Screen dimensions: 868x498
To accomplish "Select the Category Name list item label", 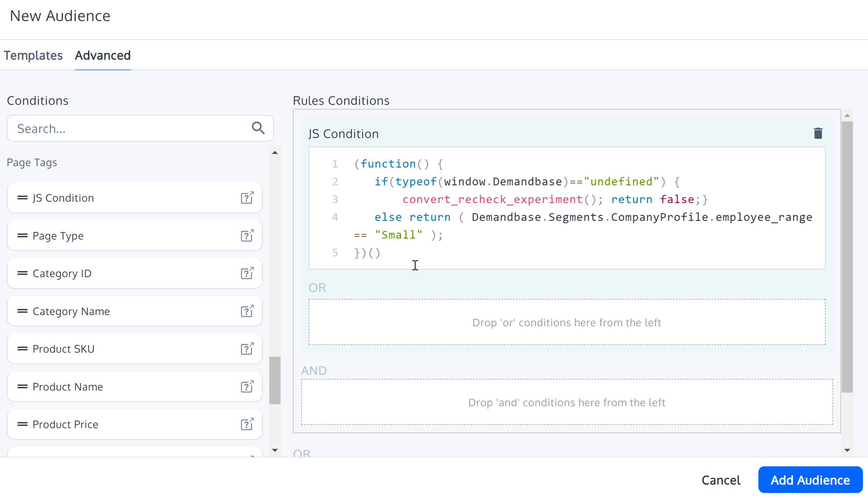I will click(x=71, y=311).
